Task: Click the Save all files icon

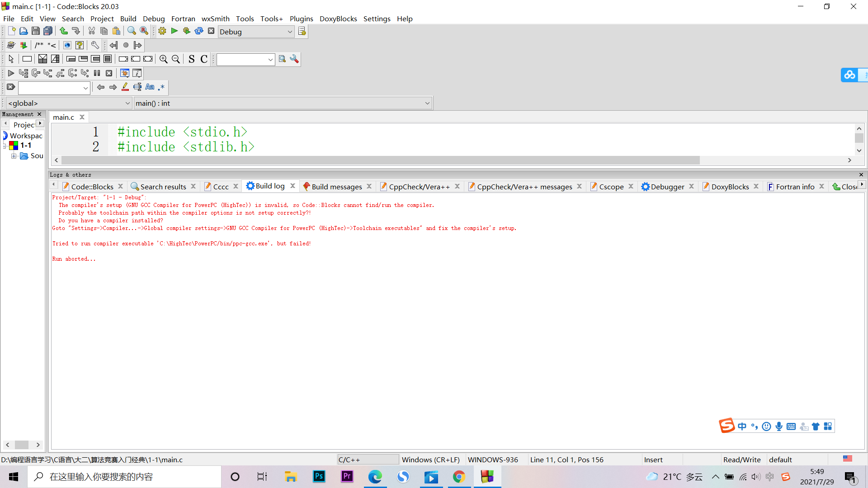Action: point(48,31)
